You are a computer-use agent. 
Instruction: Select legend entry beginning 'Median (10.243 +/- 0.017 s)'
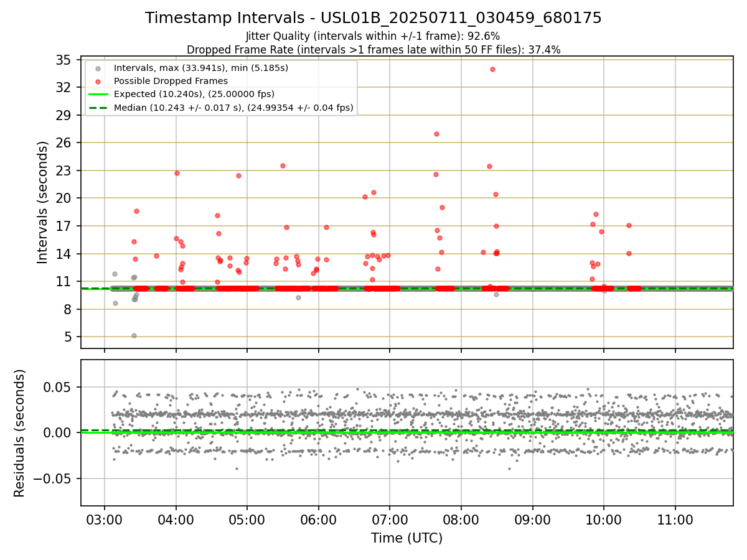233,108
